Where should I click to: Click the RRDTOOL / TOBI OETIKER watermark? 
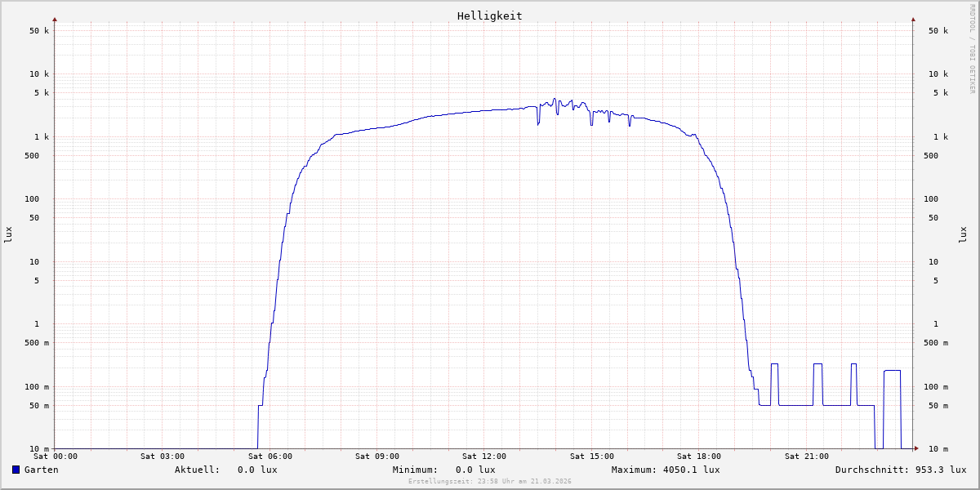click(972, 48)
